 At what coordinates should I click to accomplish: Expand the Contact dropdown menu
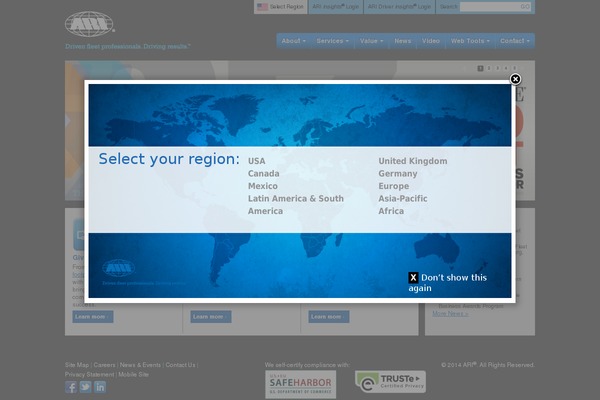[x=515, y=41]
